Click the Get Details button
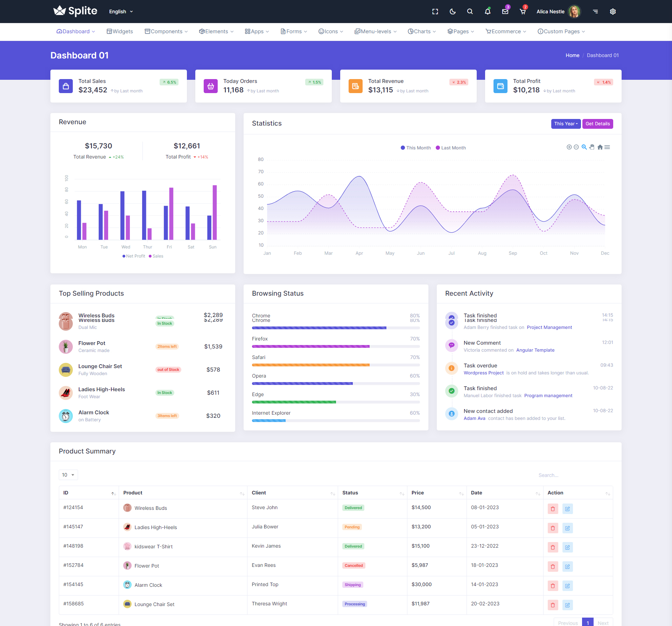This screenshot has height=626, width=672. pyautogui.click(x=597, y=124)
